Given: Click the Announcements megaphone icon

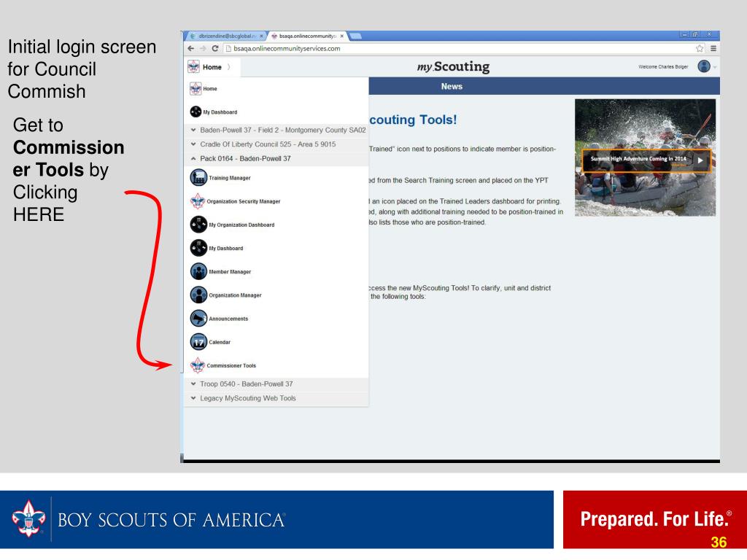Looking at the screenshot, I should 198,318.
